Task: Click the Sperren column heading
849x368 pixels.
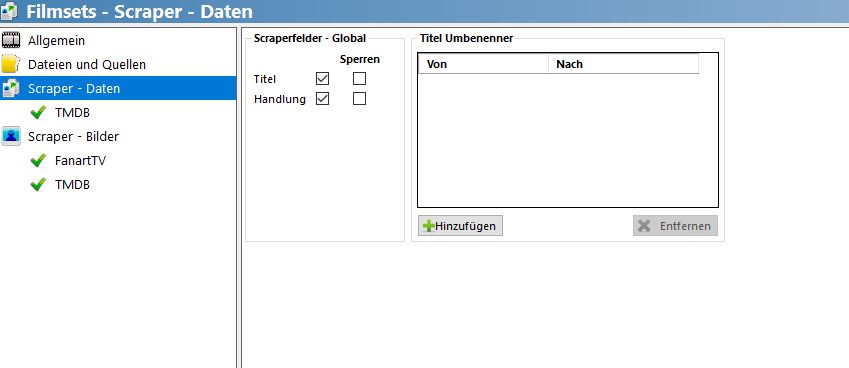Action: pos(360,59)
